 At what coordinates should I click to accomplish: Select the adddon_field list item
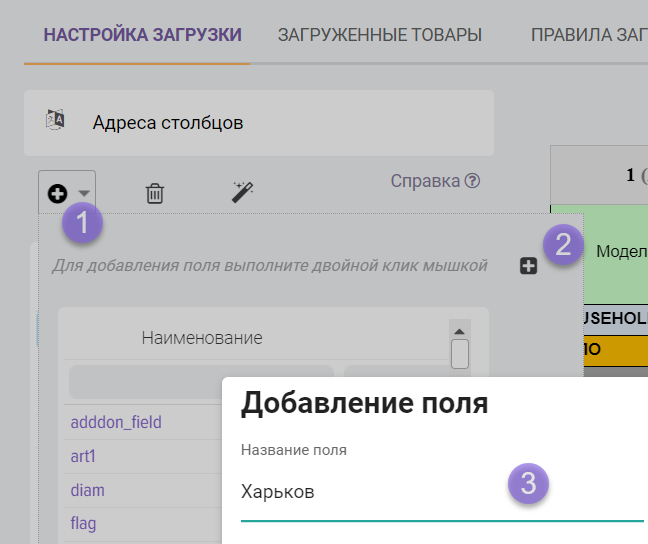point(116,422)
